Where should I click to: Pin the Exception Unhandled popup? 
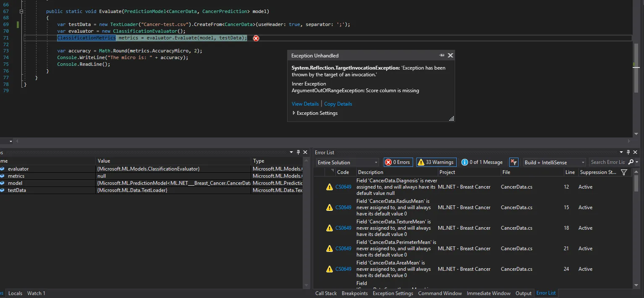tap(442, 55)
